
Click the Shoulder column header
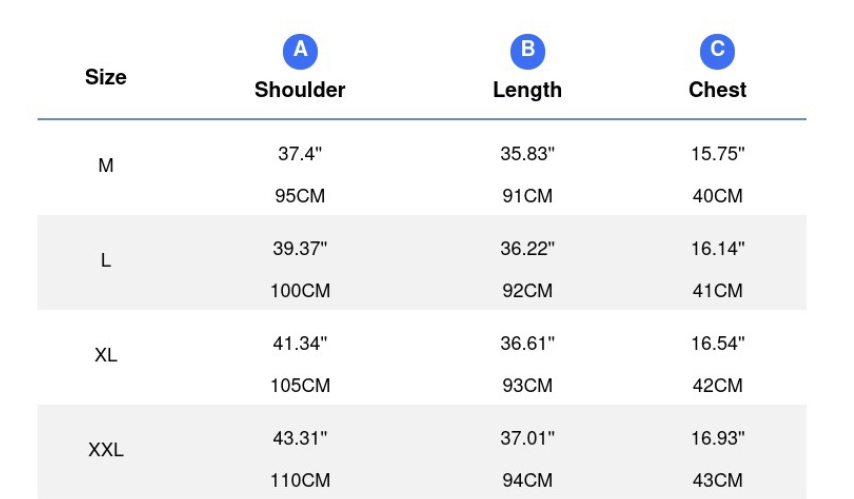pyautogui.click(x=300, y=90)
